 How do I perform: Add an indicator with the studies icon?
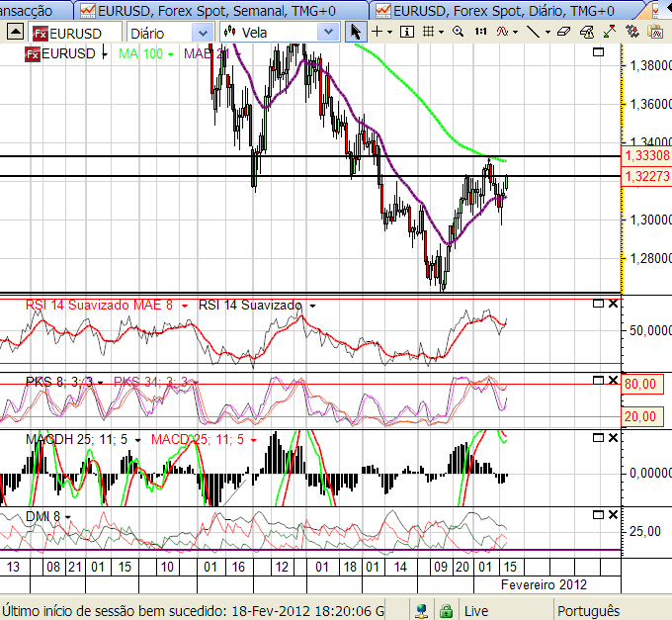(x=502, y=32)
